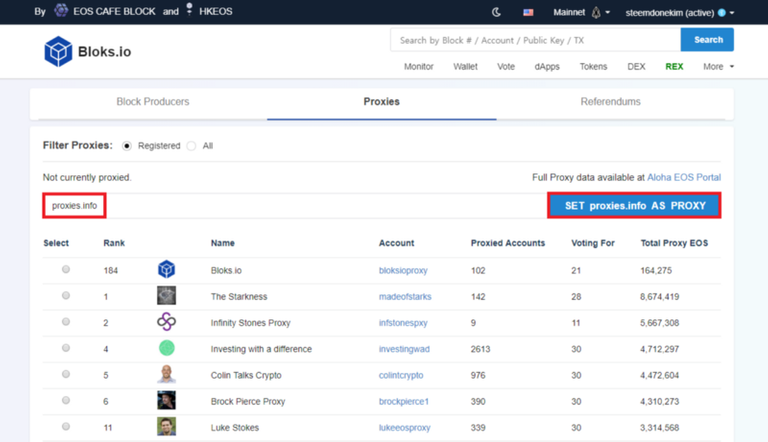Click the Colin Talks Crypto avatar
The width and height of the screenshot is (768, 442).
tap(166, 374)
